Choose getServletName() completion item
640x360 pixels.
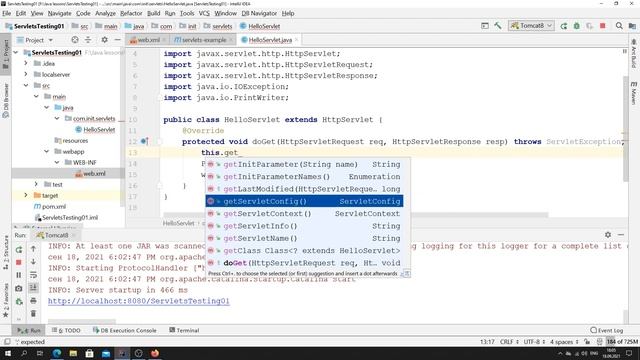tap(304, 238)
